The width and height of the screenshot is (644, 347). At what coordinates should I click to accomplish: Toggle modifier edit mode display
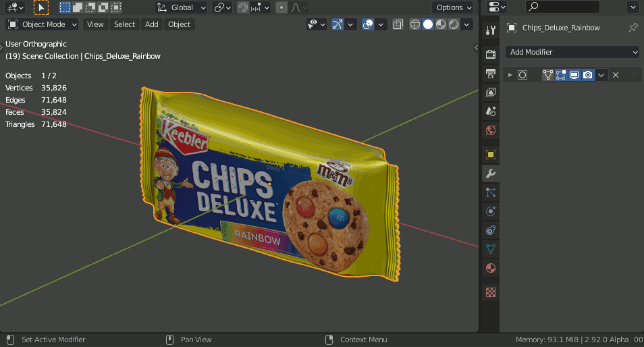tap(561, 75)
